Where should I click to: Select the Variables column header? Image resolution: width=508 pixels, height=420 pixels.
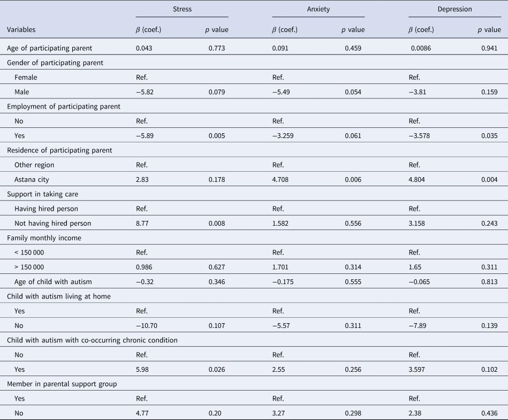click(21, 30)
